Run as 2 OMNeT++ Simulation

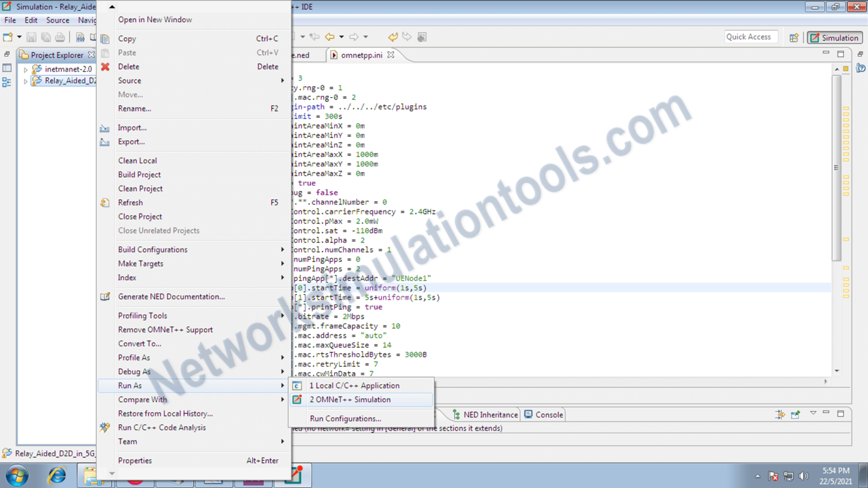349,399
